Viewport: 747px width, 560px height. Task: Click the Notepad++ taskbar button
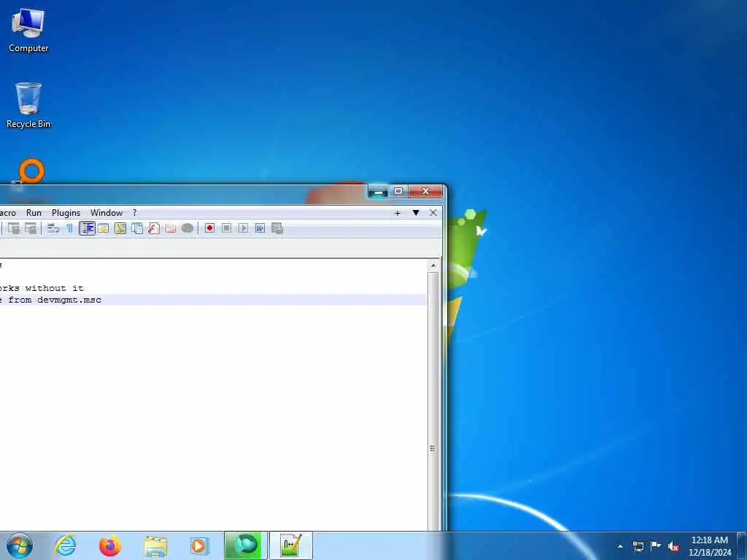[291, 545]
